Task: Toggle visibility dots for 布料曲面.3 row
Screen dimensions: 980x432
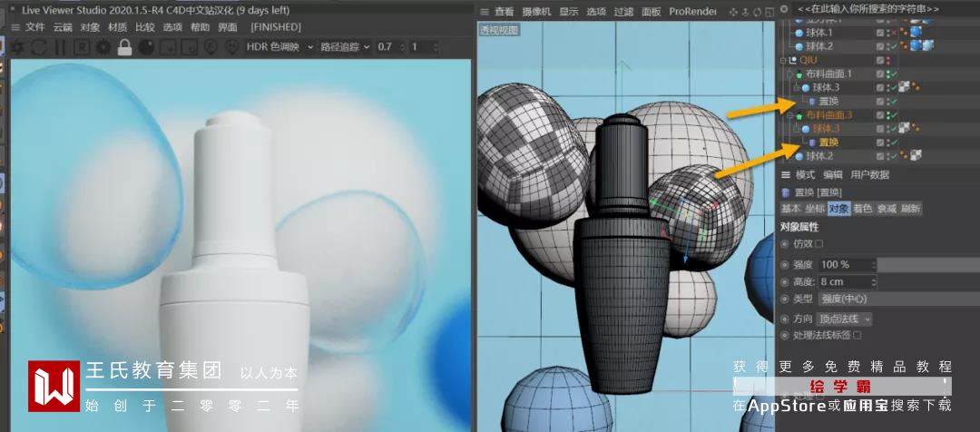Action: click(x=888, y=115)
